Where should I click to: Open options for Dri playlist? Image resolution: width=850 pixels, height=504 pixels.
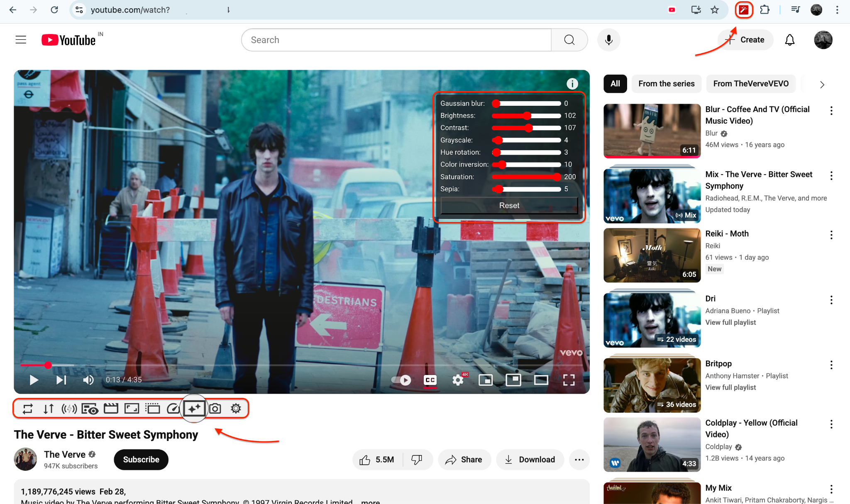coord(831,300)
